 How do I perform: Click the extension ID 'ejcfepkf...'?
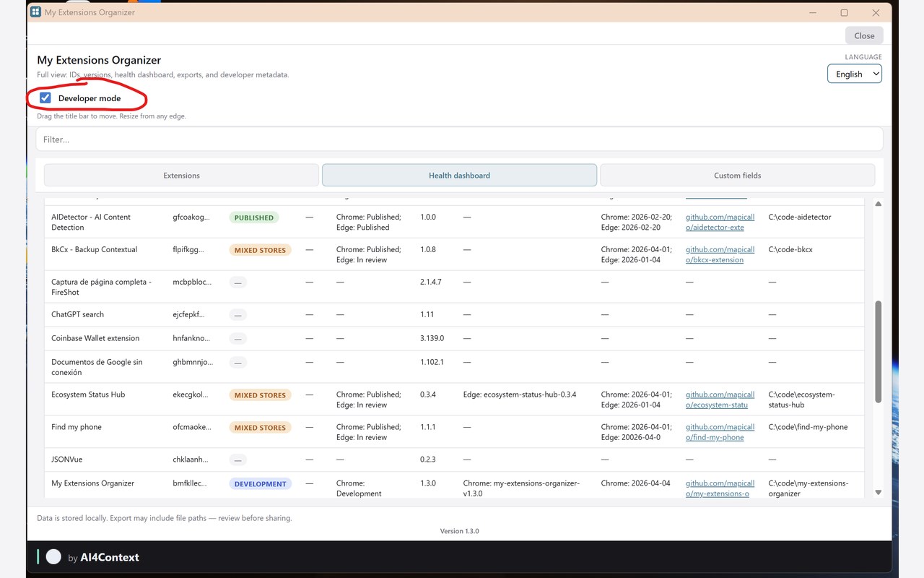coord(188,314)
